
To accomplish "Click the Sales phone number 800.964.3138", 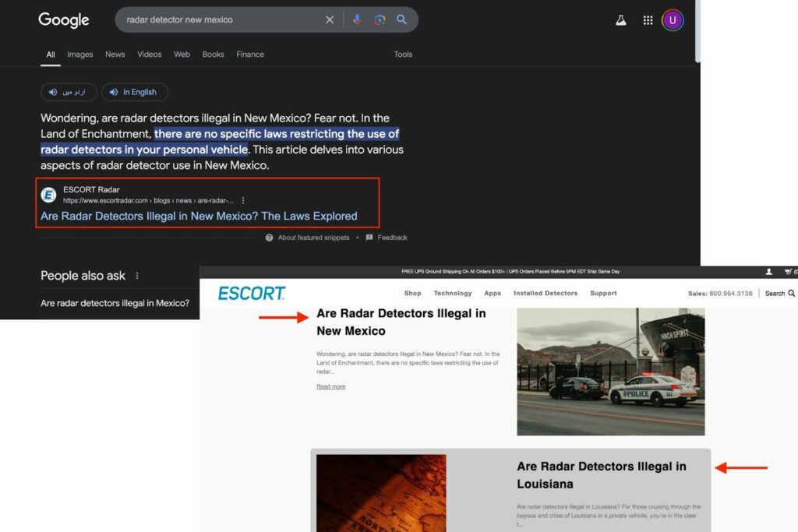I will pos(731,294).
